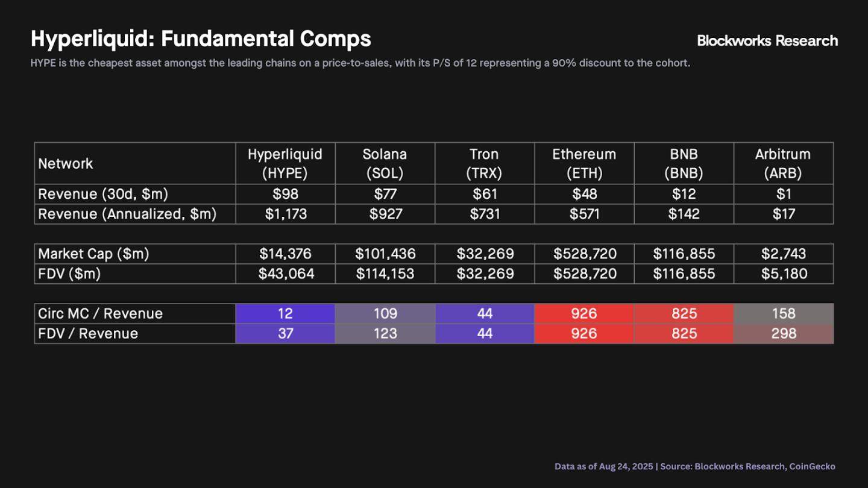Select the Revenue (Annualized, $m) row label
868x488 pixels.
point(127,214)
